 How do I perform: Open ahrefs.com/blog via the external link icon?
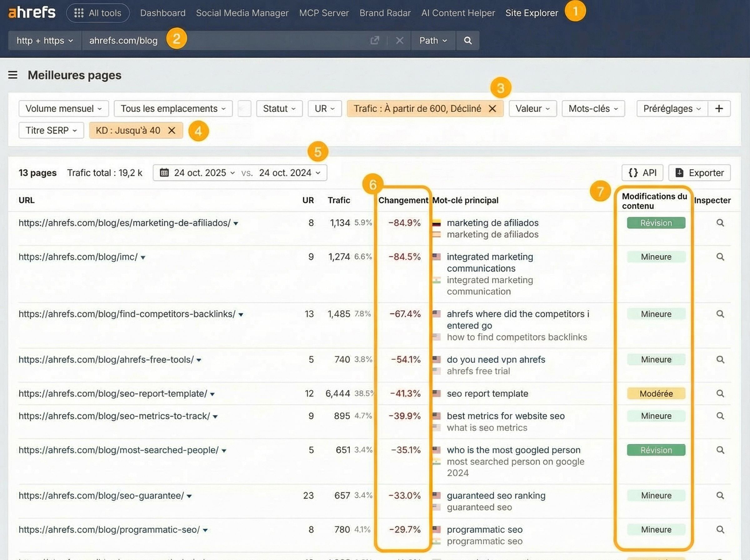coord(374,40)
